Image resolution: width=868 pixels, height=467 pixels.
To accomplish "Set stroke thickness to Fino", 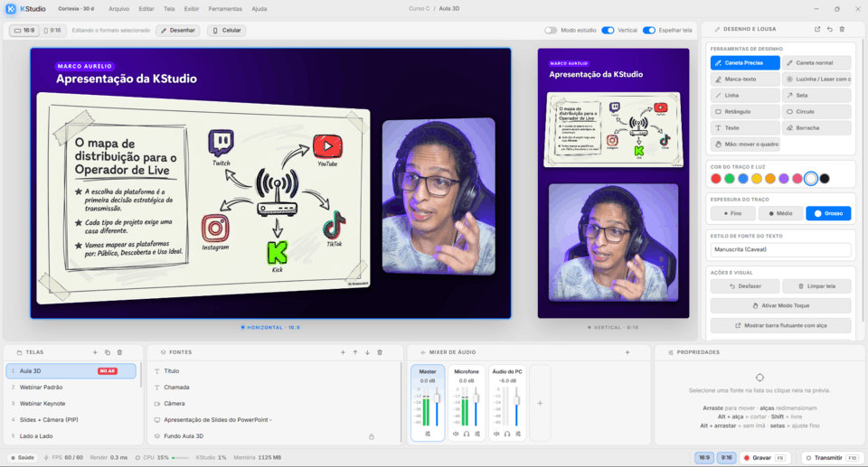I will click(x=733, y=213).
